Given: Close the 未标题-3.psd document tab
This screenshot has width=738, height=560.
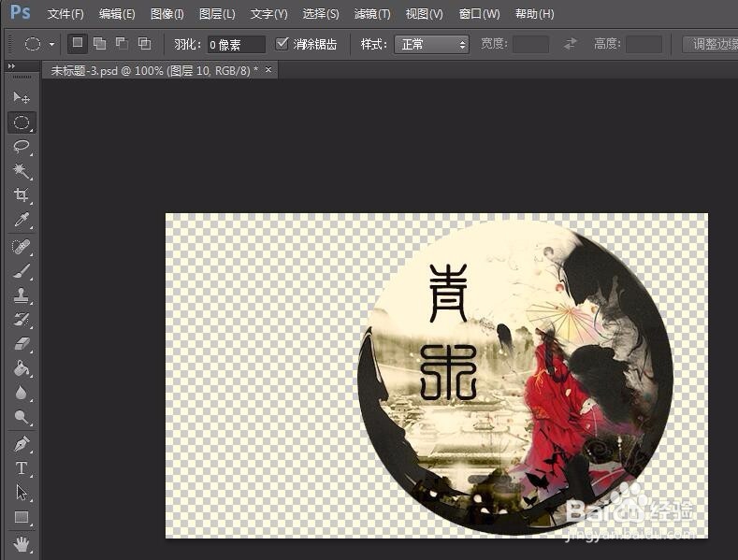Looking at the screenshot, I should [x=268, y=69].
